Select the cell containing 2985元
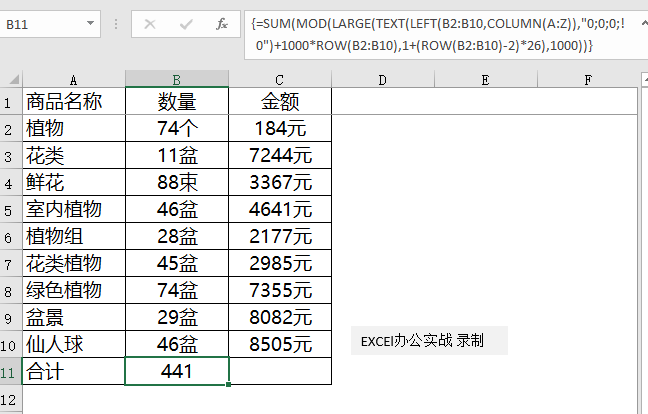Image resolution: width=648 pixels, height=414 pixels. [x=280, y=264]
